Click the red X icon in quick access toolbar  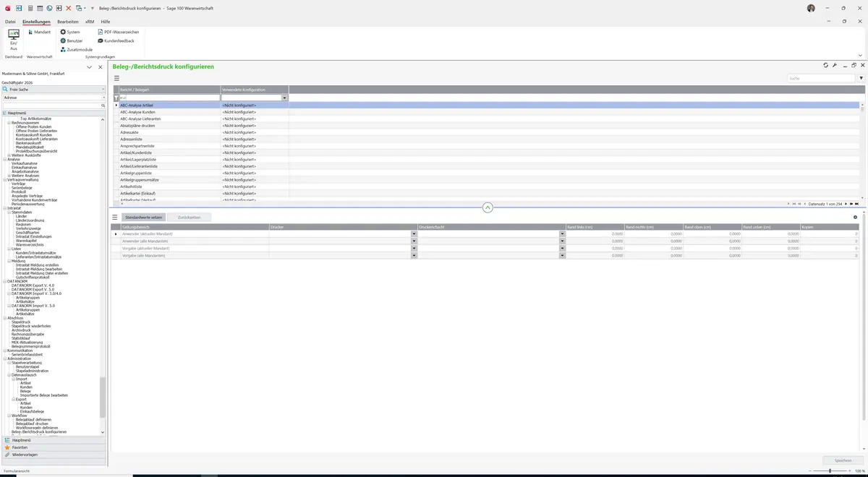(x=69, y=7)
